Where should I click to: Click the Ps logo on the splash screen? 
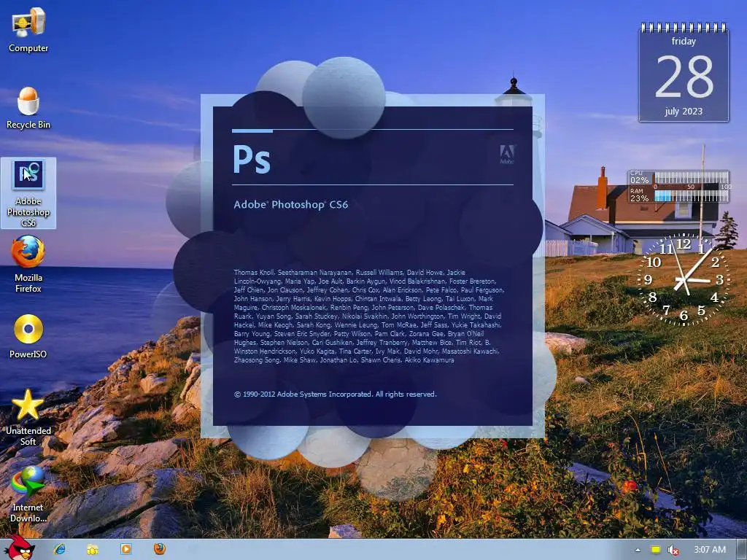[252, 159]
